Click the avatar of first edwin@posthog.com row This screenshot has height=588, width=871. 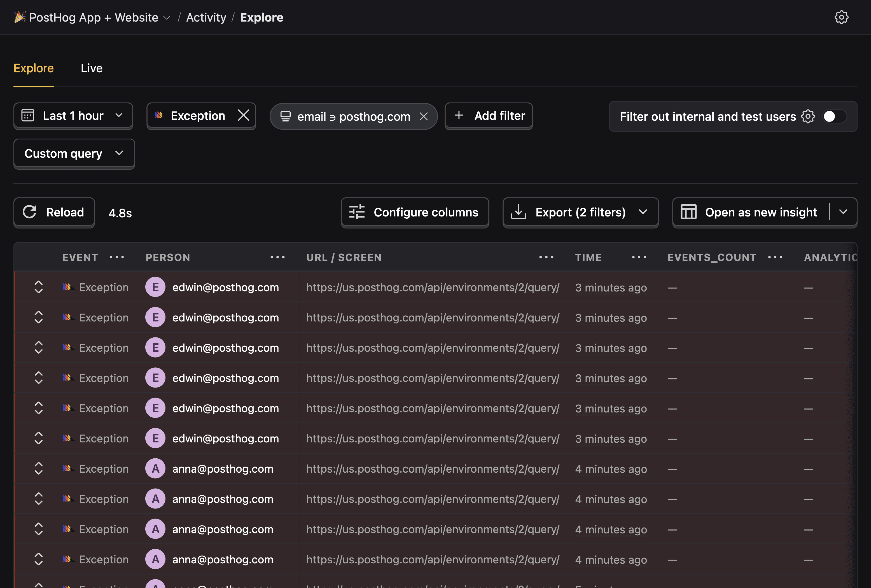pyautogui.click(x=156, y=287)
